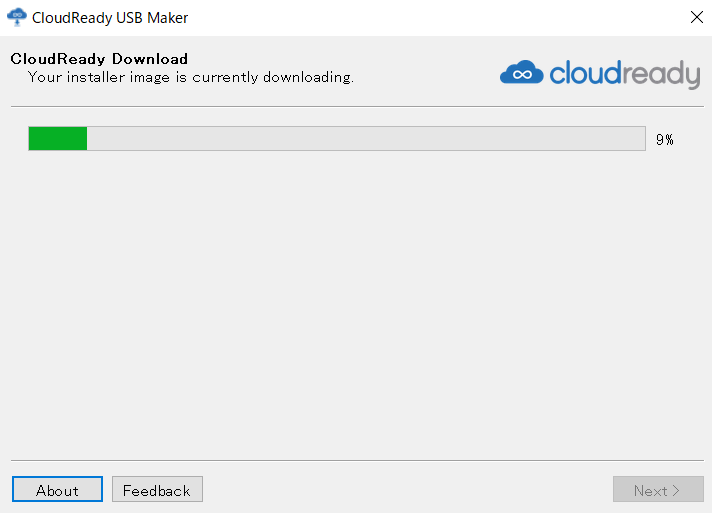Click the unfilled gray area of progress bar
This screenshot has height=513, width=712.
tap(366, 138)
